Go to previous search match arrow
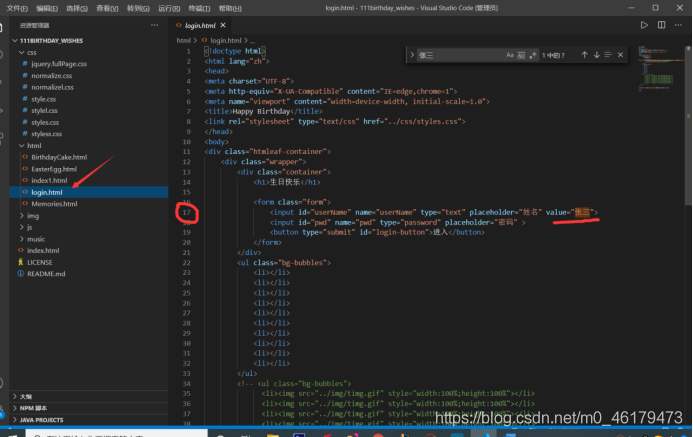693x437 pixels. pyautogui.click(x=584, y=55)
